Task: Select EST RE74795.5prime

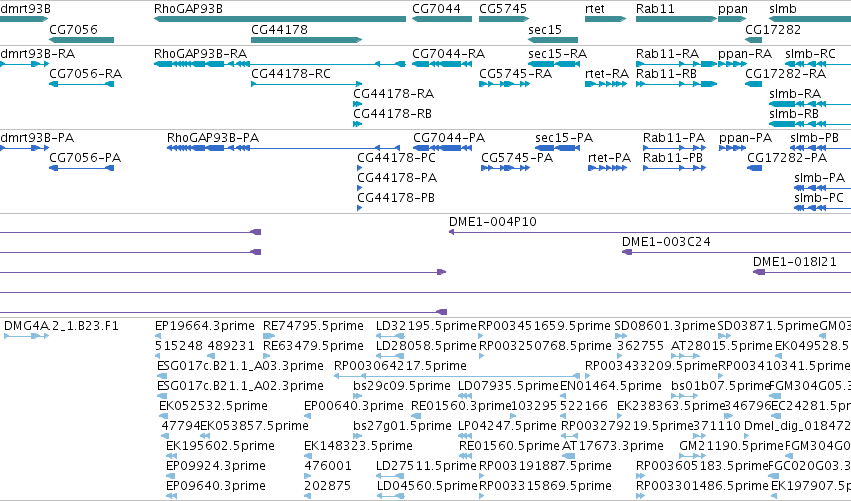Action: point(269,337)
